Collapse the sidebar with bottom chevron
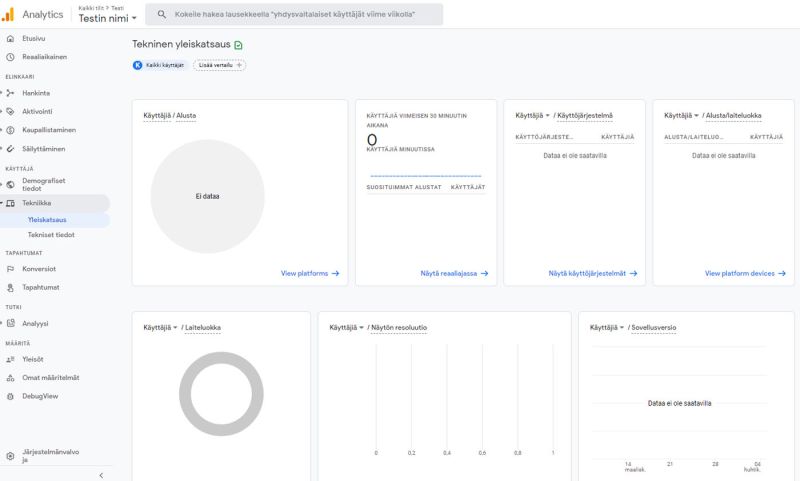The image size is (800, 481). [100, 475]
